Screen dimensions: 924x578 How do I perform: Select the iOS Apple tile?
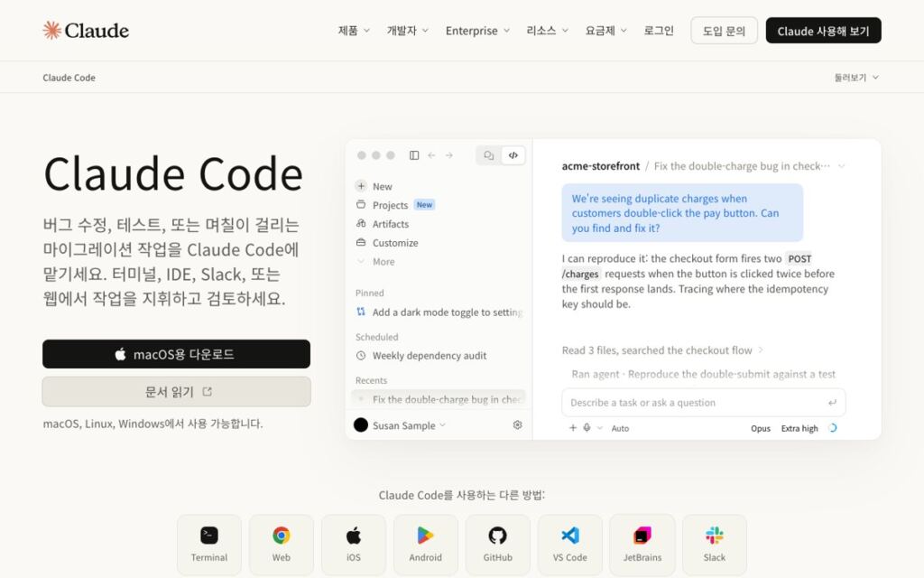354,545
